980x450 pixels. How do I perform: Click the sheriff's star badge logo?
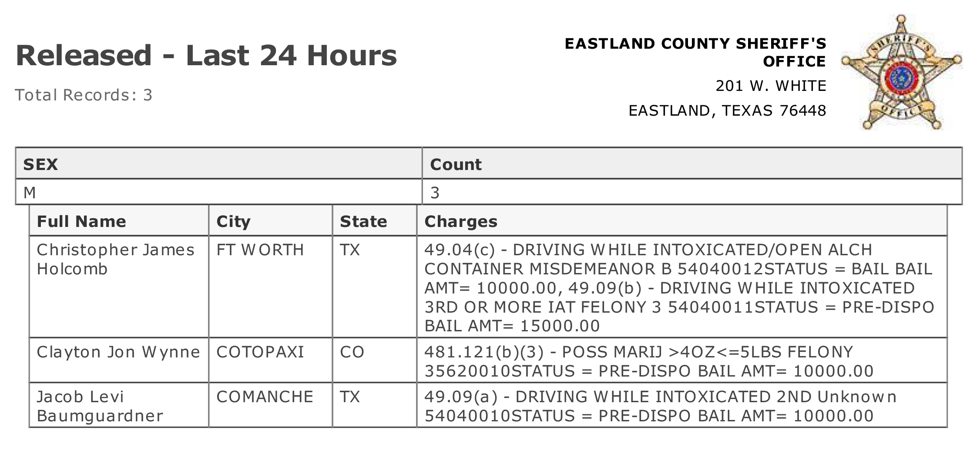tap(901, 73)
